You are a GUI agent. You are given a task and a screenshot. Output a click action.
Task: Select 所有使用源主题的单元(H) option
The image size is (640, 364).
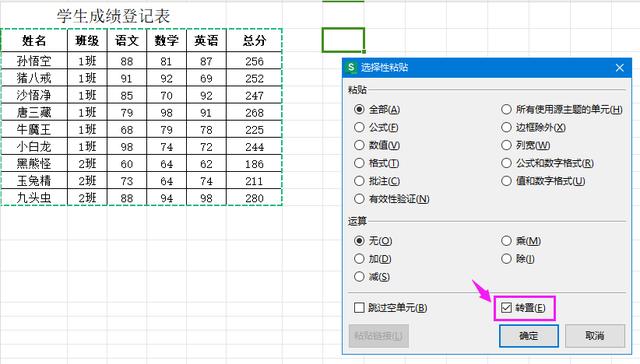click(x=562, y=109)
